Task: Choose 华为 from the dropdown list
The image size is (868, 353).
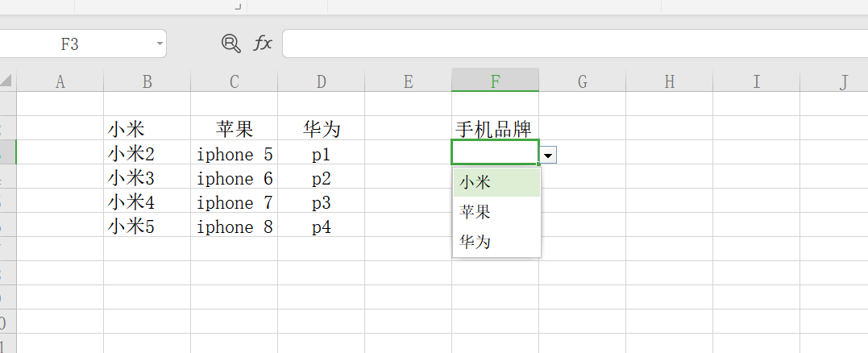Action: (496, 241)
